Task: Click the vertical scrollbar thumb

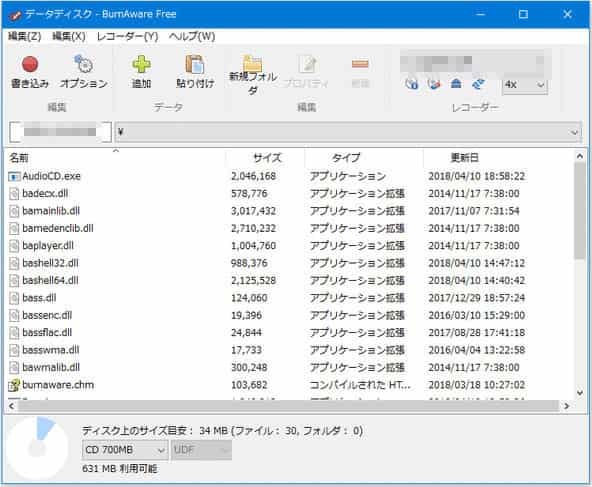Action: (x=580, y=211)
